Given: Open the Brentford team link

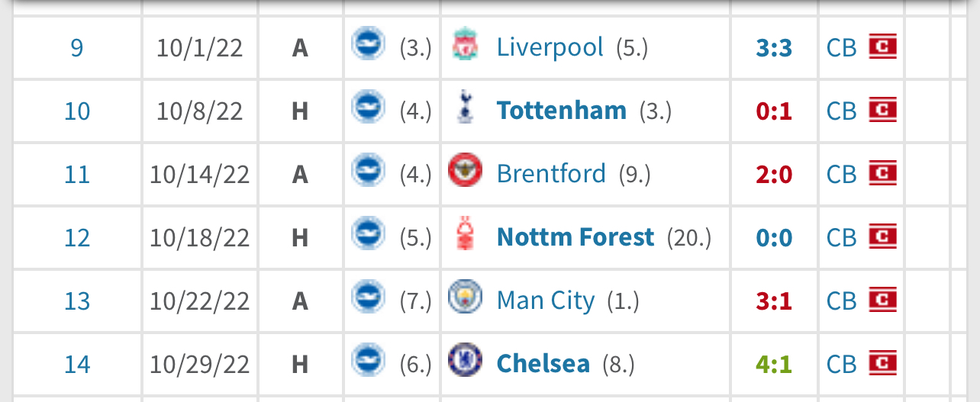Looking at the screenshot, I should point(550,174).
